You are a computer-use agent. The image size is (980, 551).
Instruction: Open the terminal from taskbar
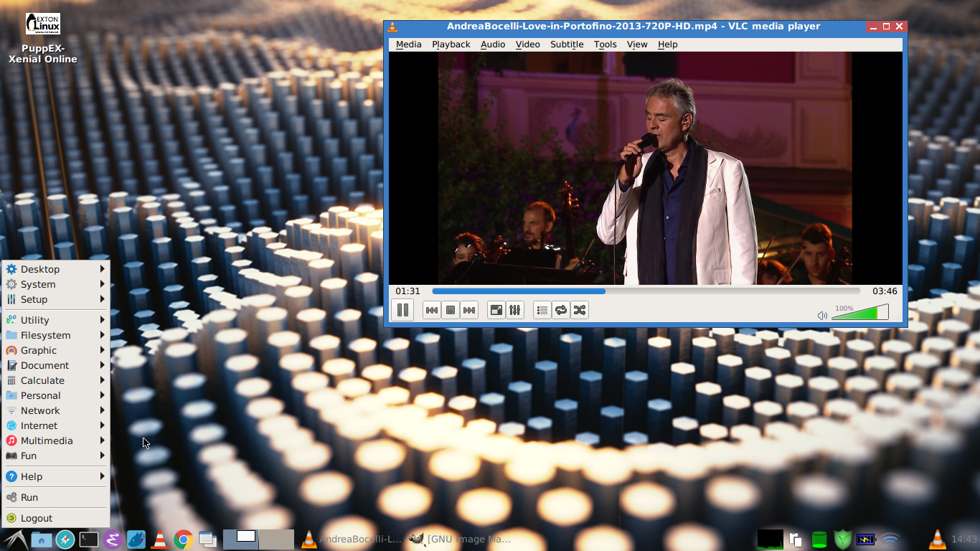(89, 540)
